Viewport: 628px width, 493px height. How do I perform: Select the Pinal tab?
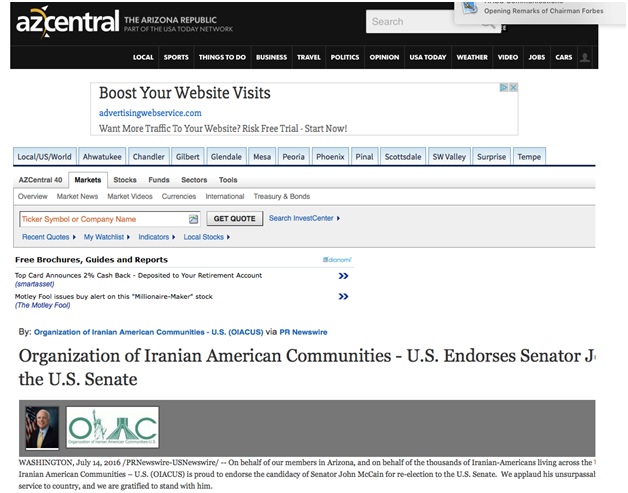coord(364,157)
